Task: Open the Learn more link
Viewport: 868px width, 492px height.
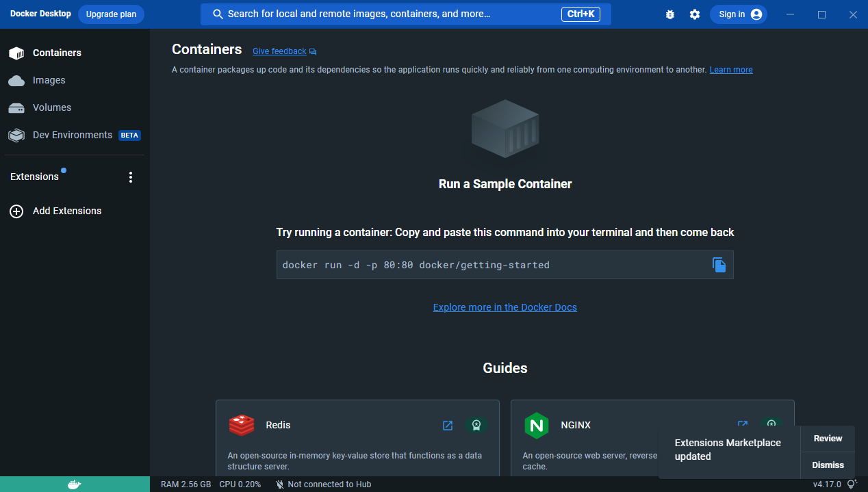Action: tap(731, 70)
